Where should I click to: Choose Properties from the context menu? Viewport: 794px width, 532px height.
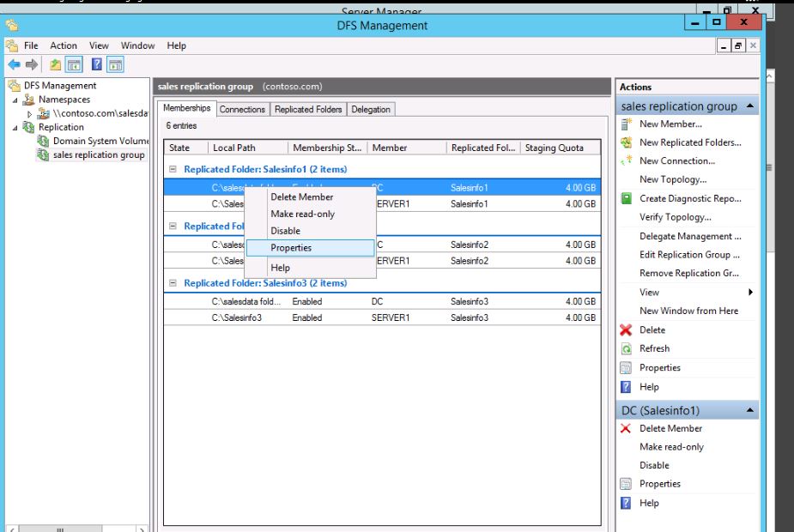click(x=311, y=248)
